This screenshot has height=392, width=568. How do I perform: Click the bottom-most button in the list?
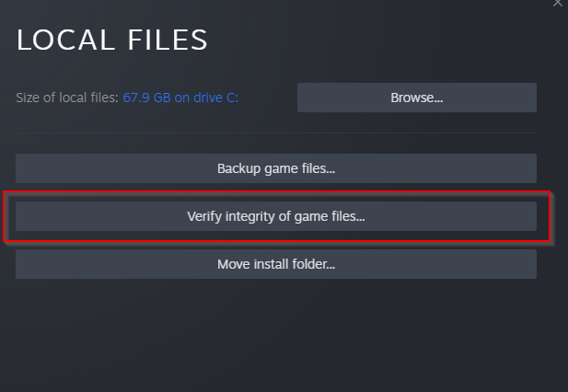pos(275,264)
